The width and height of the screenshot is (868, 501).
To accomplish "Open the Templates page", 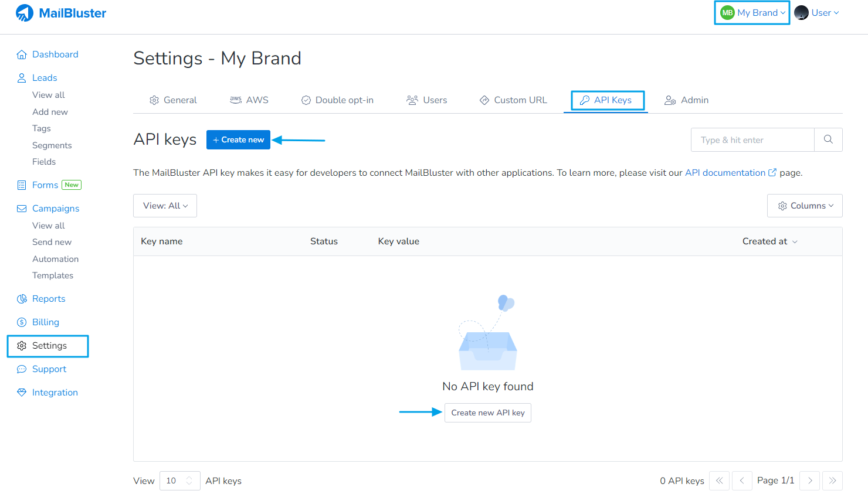I will [x=53, y=275].
